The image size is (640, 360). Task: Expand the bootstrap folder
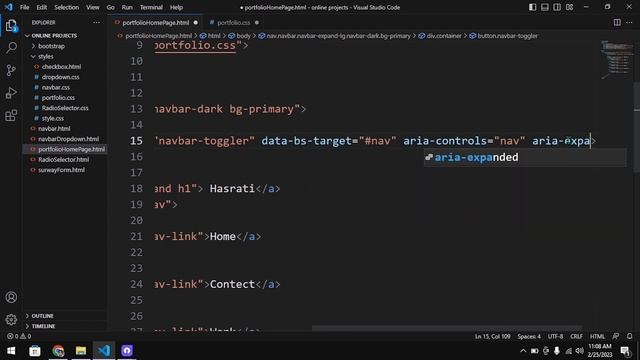point(51,46)
